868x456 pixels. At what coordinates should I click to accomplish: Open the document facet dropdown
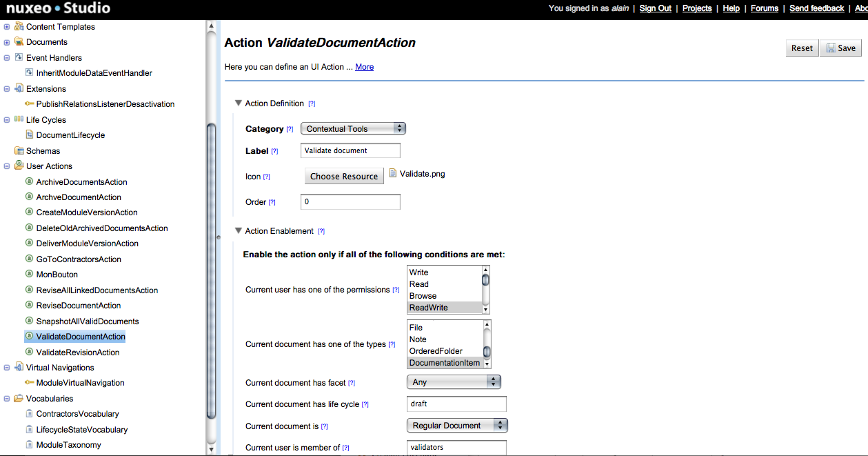tap(454, 381)
